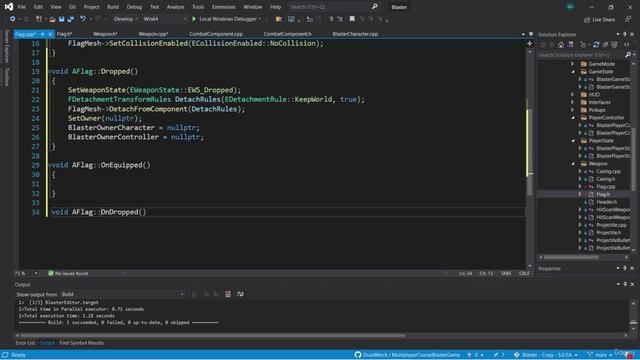Switch to the Error List tab
The width and height of the screenshot is (640, 360).
tap(25, 343)
